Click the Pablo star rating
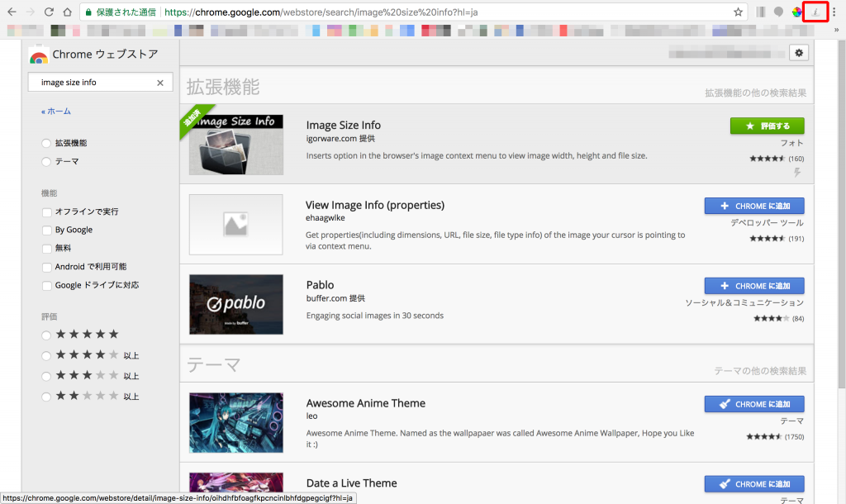This screenshot has height=504, width=846. pyautogui.click(x=771, y=318)
